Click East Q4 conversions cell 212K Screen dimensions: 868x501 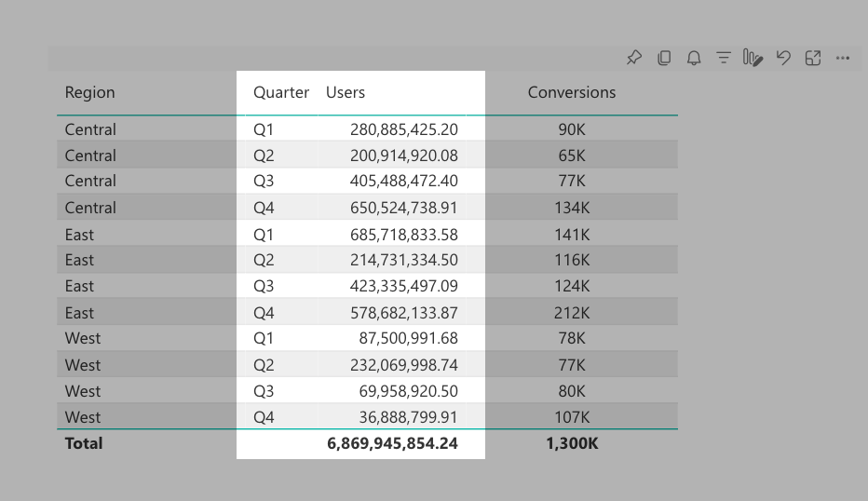(x=572, y=313)
